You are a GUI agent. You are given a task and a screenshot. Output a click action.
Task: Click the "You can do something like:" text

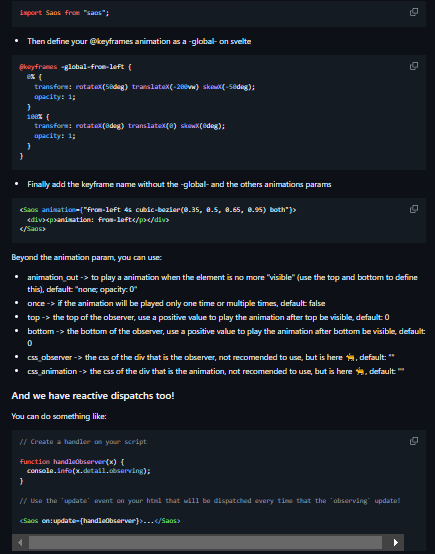coord(59,416)
